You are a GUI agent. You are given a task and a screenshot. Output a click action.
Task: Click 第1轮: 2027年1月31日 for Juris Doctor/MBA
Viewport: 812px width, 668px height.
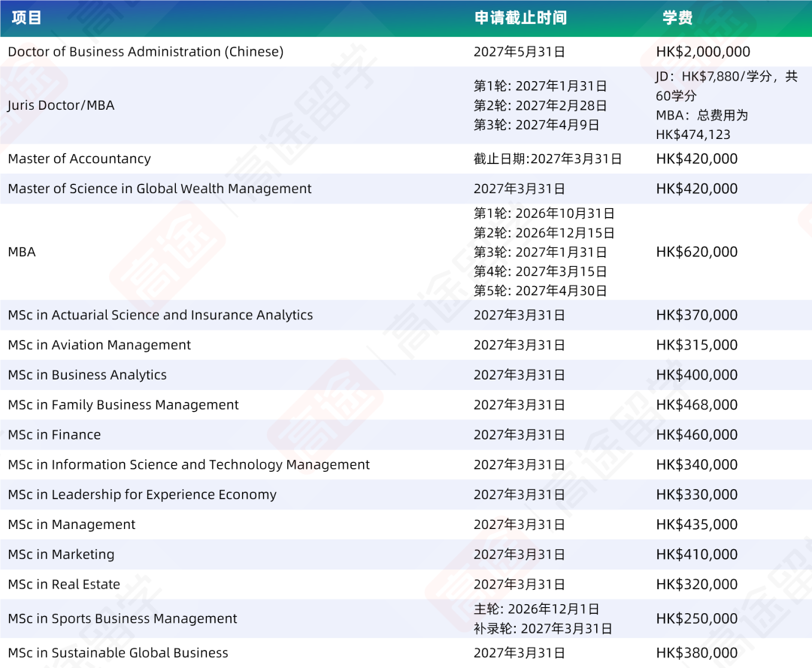[x=540, y=86]
